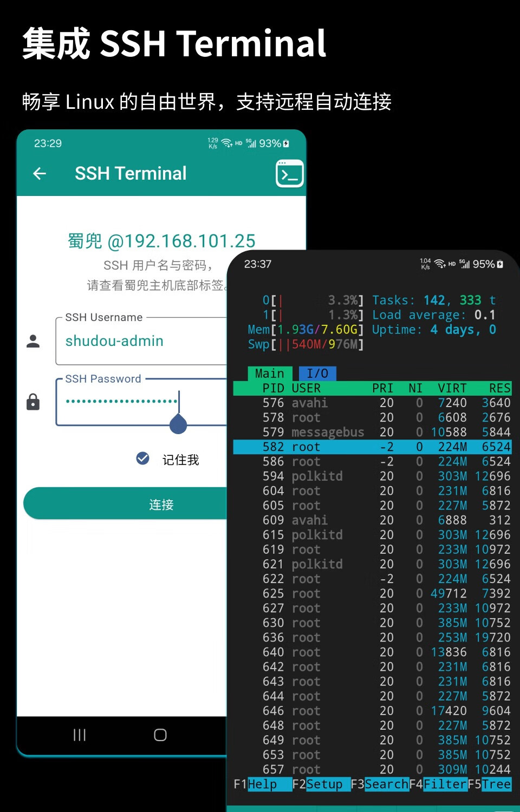Tap the Wi-Fi icon in 23:29 status bar
The height and width of the screenshot is (812, 520).
tap(226, 143)
